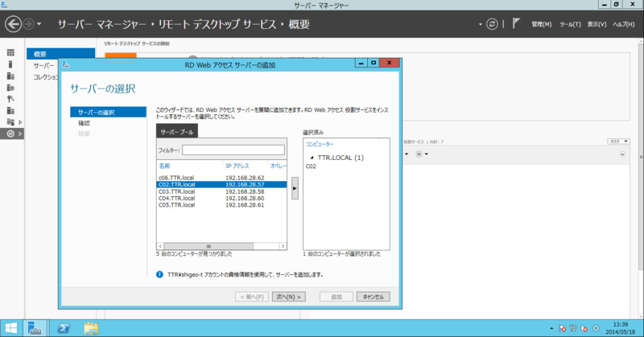
Task: Click the back navigation arrow in Server Manager
Action: 13,24
